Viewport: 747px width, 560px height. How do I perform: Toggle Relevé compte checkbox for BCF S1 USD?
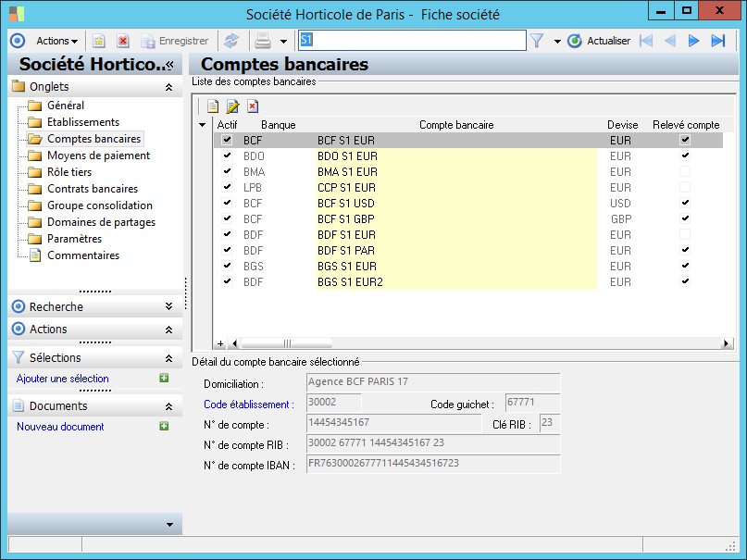[684, 203]
